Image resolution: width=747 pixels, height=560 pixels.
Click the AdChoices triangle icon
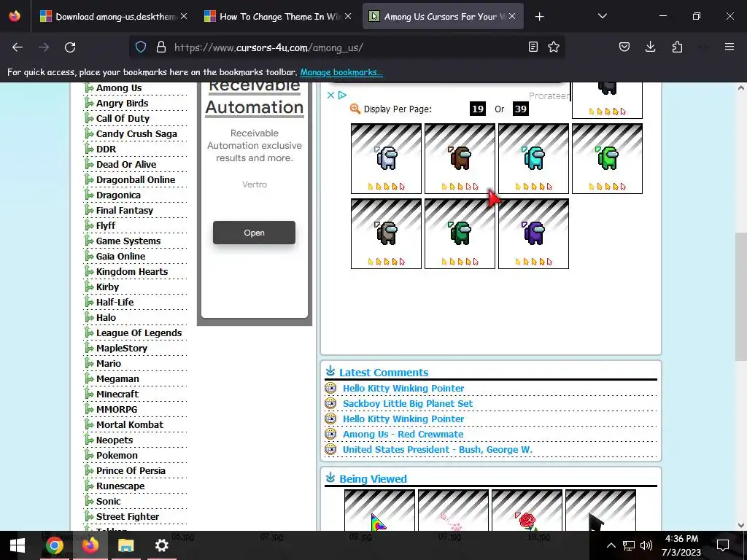[342, 96]
